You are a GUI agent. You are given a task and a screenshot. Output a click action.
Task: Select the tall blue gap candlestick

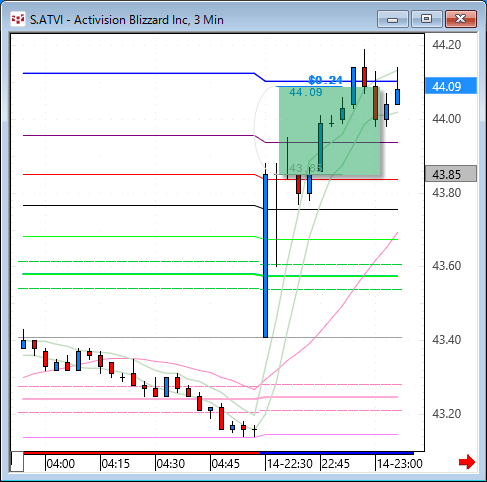point(265,256)
